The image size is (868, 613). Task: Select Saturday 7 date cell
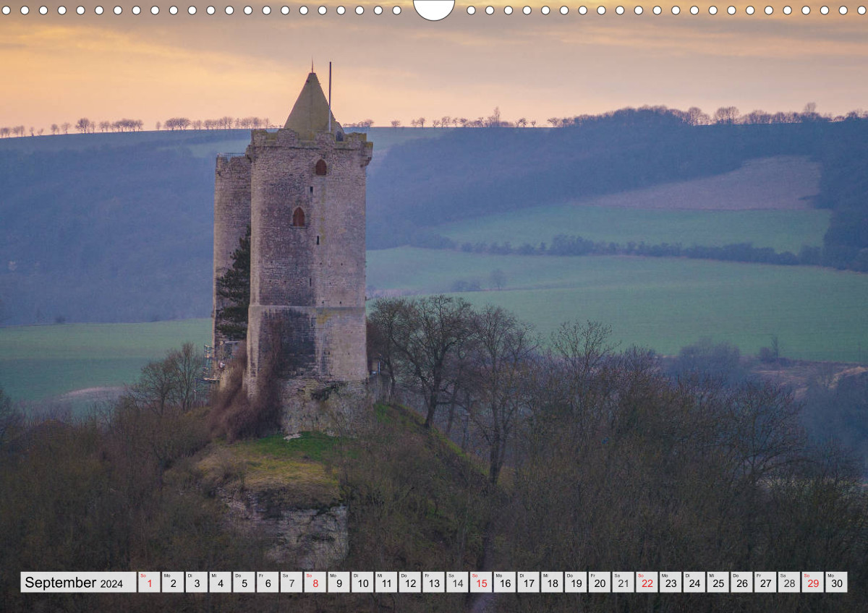tap(291, 583)
